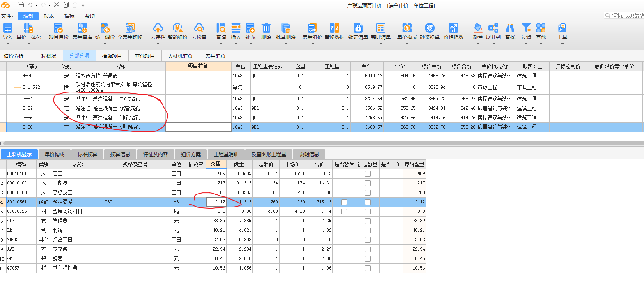Switch to the 人材机汇总 tab
Viewport: 644px width, 302px height.
coord(180,56)
